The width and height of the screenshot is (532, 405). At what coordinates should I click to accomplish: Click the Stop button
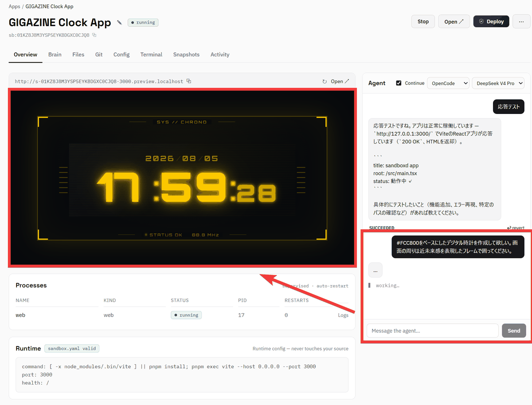click(423, 21)
